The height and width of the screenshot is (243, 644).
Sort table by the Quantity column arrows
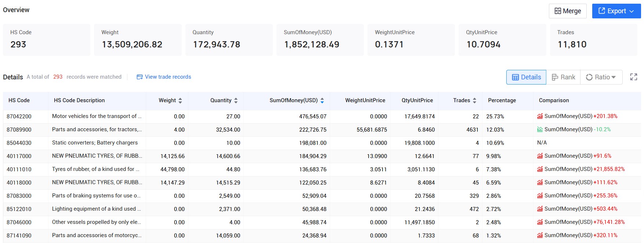236,100
